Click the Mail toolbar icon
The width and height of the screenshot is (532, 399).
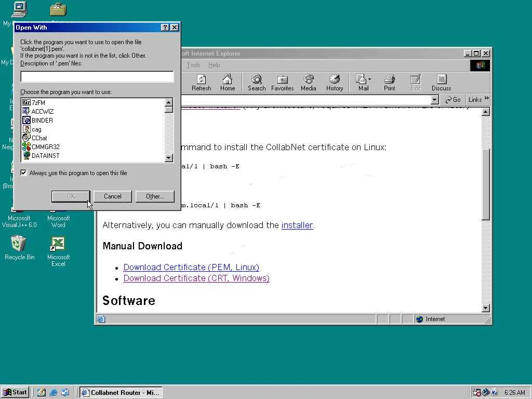[362, 83]
